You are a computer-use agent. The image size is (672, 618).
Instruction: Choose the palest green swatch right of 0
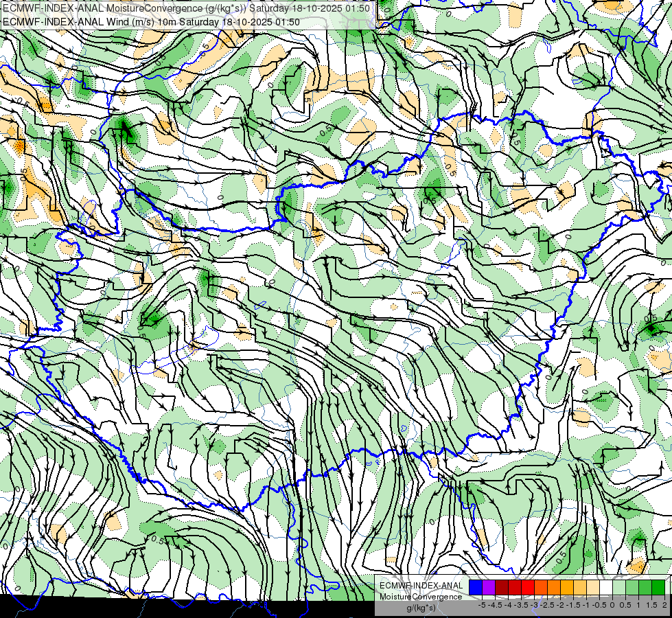(x=619, y=587)
